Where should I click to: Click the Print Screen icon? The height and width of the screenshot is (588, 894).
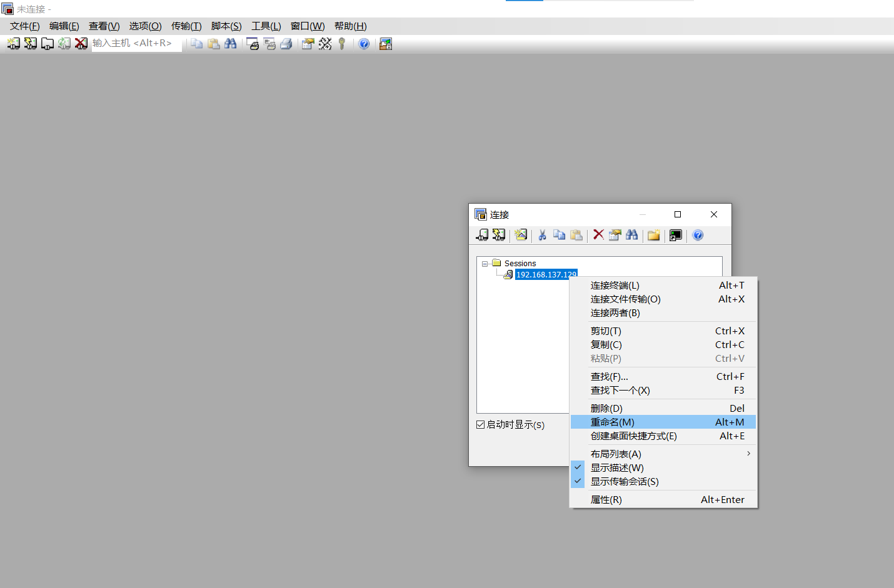point(253,44)
